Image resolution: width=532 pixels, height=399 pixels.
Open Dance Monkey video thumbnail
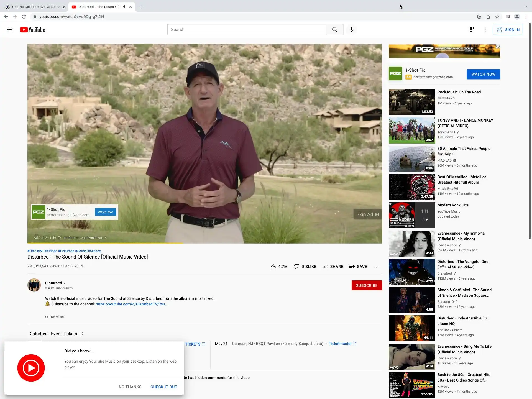412,130
